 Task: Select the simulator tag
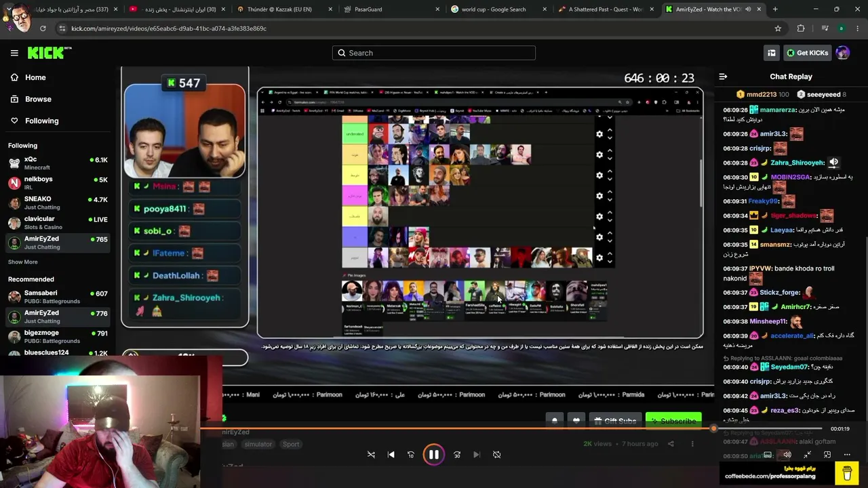coord(258,444)
